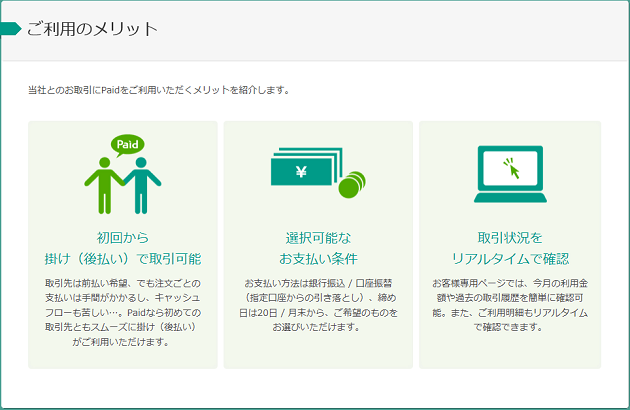
Task: Click the title 掛け（後払い）で取引可能
Action: pos(123,258)
